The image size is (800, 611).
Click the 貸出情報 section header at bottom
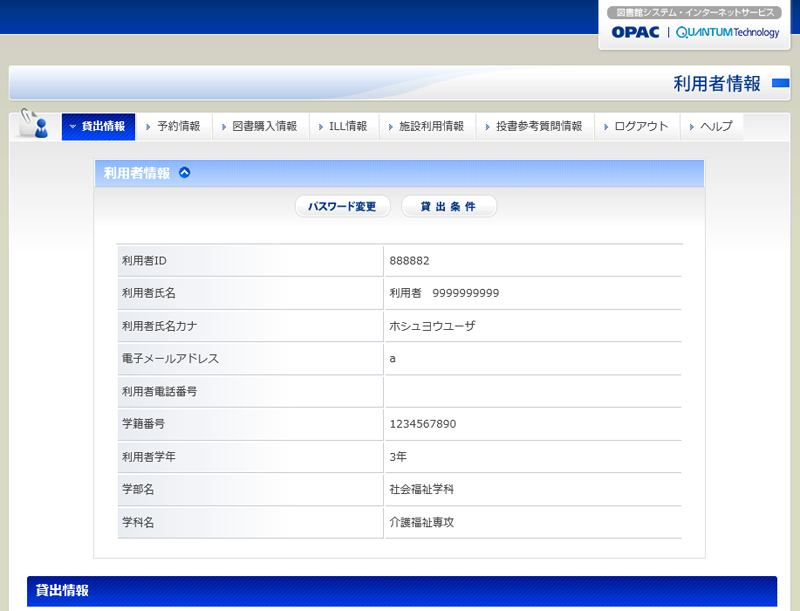tap(402, 591)
